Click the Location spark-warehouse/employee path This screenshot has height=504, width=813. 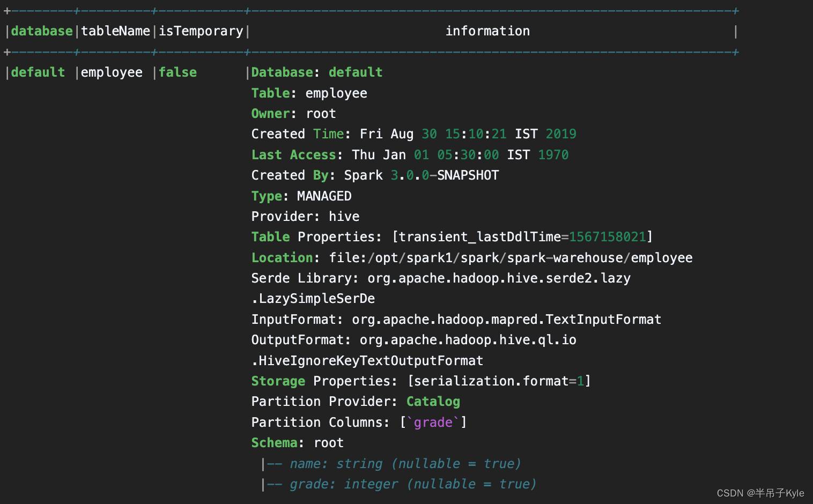point(472,258)
